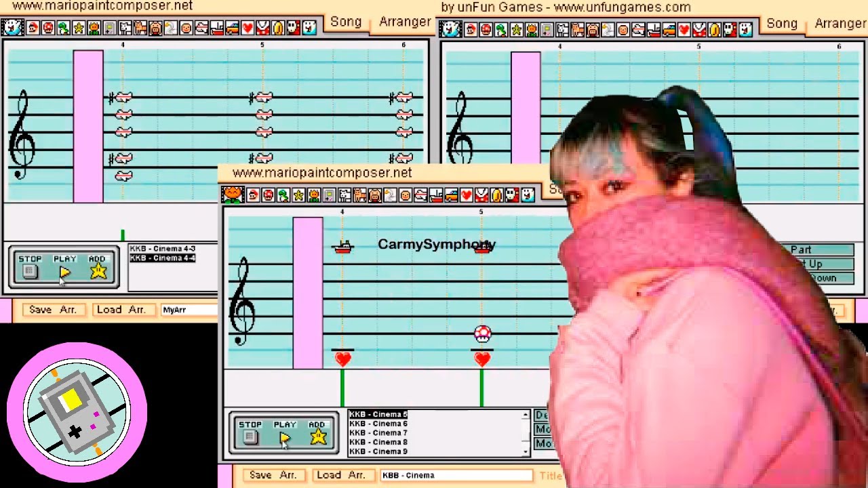
Task: Click the current instrument flower in the center window
Action: 233,195
